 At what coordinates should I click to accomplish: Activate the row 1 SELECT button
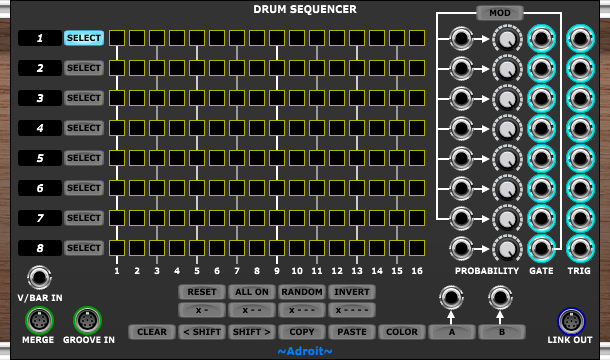coord(84,38)
